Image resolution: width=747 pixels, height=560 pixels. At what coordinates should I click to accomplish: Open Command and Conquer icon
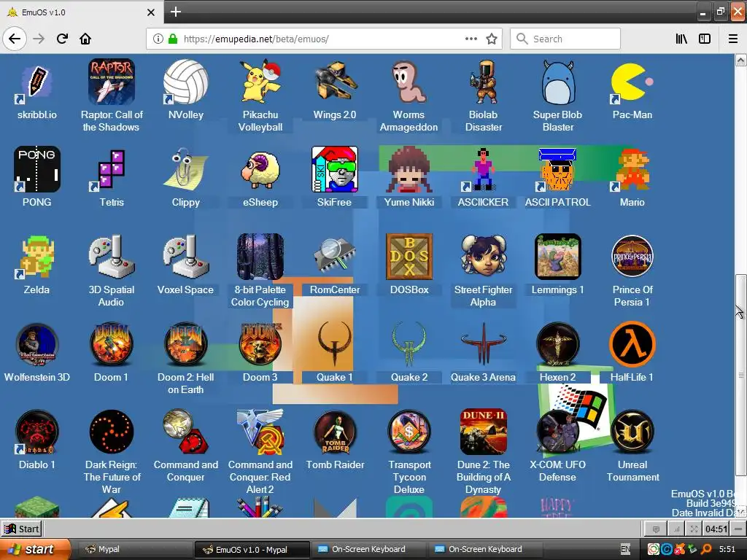pos(185,432)
